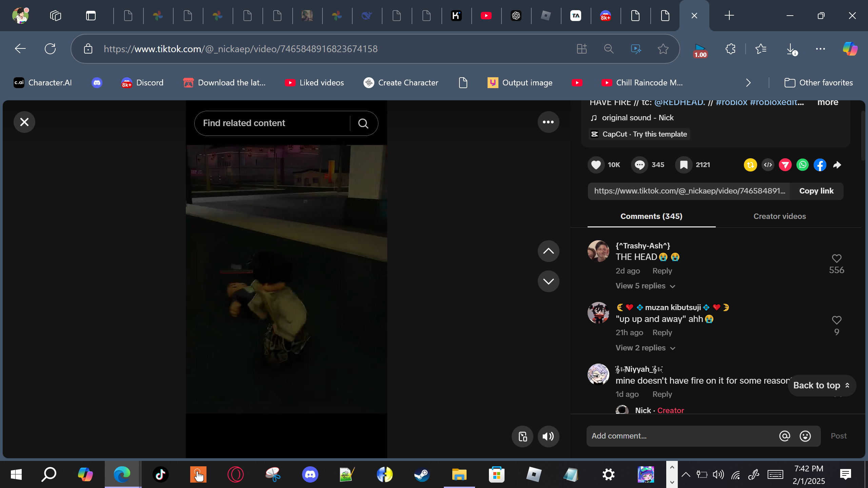This screenshot has width=868, height=488.
Task: Click the yellow repost icon
Action: coord(750,165)
